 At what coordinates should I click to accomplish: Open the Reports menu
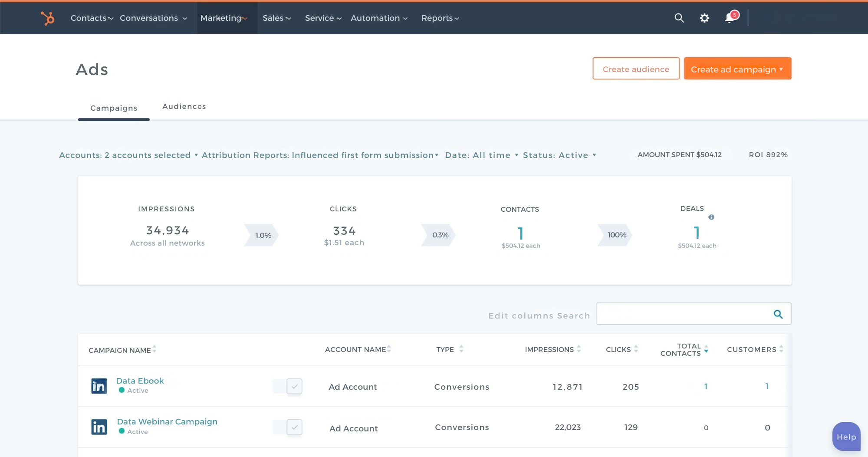click(440, 18)
